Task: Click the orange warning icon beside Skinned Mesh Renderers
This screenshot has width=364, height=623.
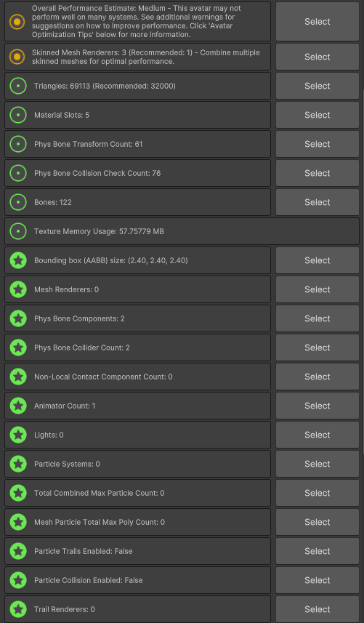Action: click(x=17, y=57)
